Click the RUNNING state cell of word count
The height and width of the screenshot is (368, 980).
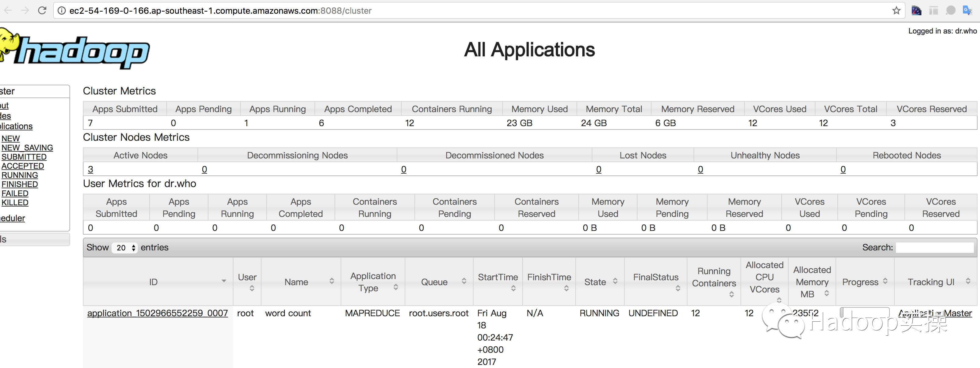click(x=599, y=313)
